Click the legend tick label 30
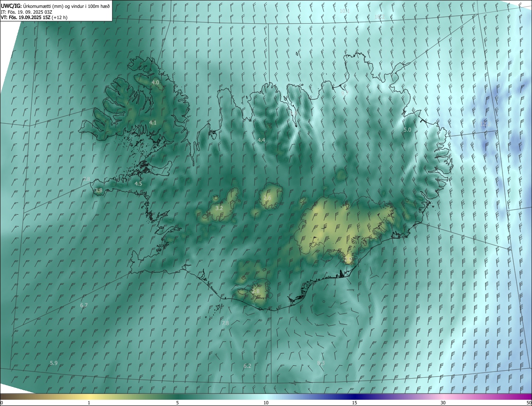This screenshot has height=406, width=532. 443,403
